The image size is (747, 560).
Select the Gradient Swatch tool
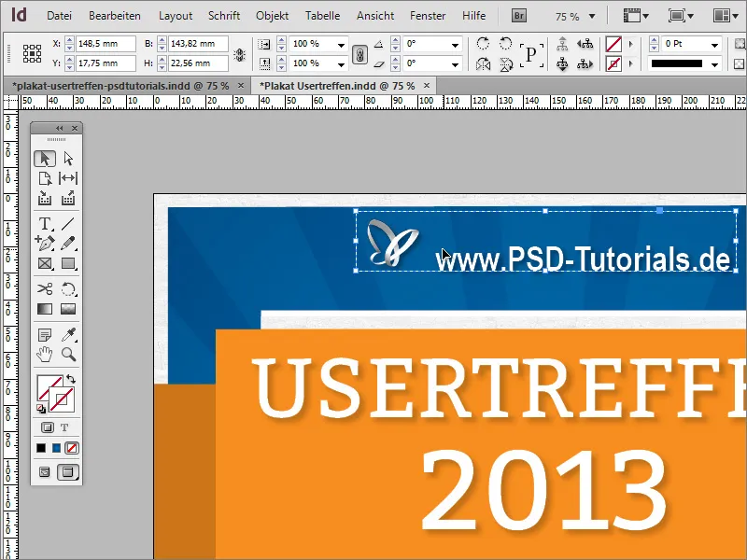pyautogui.click(x=45, y=309)
